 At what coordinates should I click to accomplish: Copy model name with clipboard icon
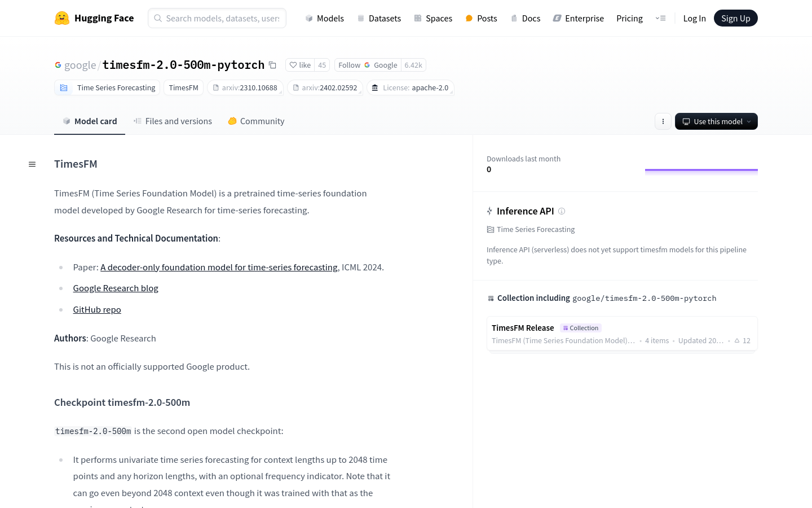pos(272,65)
